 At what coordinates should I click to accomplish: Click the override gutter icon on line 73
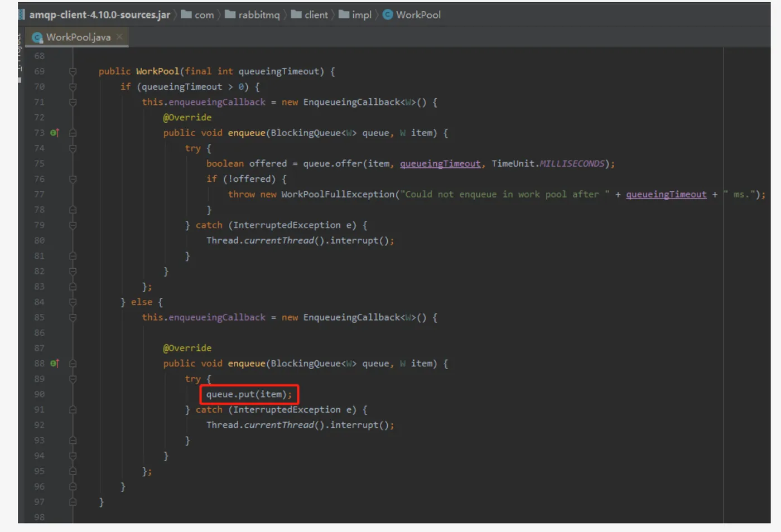(54, 133)
